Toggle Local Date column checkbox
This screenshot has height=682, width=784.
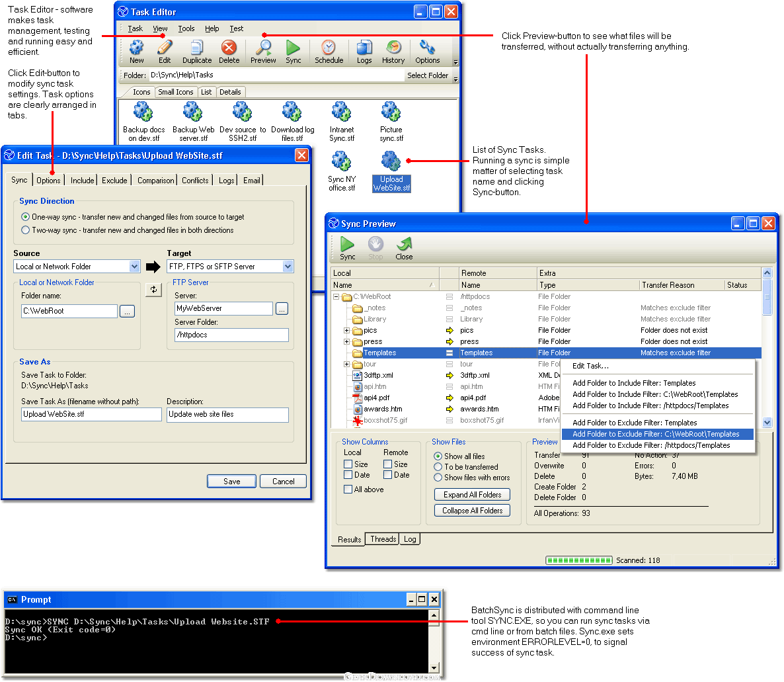pos(348,474)
